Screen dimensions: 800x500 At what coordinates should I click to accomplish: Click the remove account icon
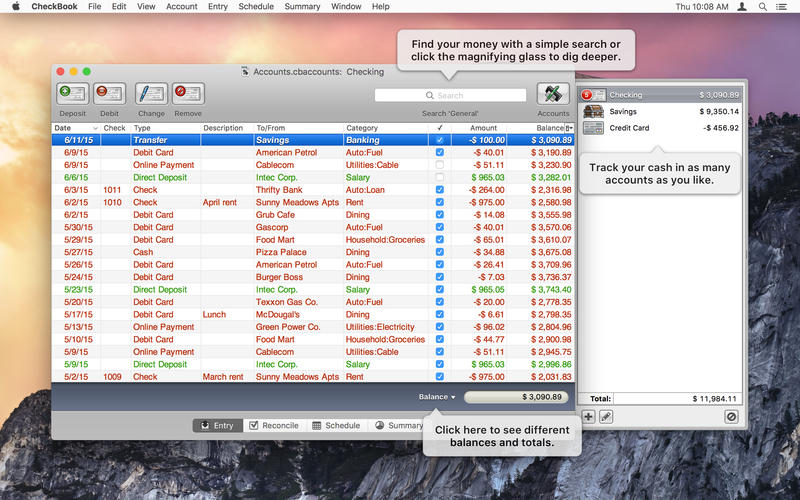tap(731, 416)
